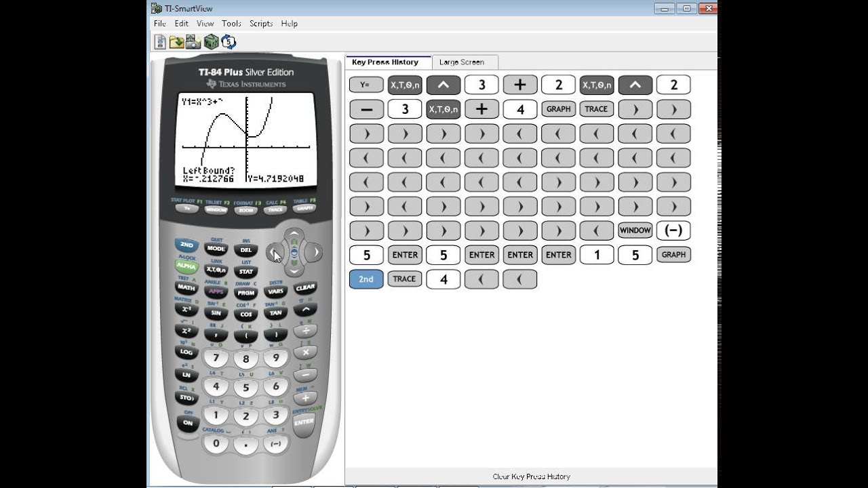Click the calculator's APPS key
Viewport: 868px width, 488px height.
pyautogui.click(x=216, y=291)
